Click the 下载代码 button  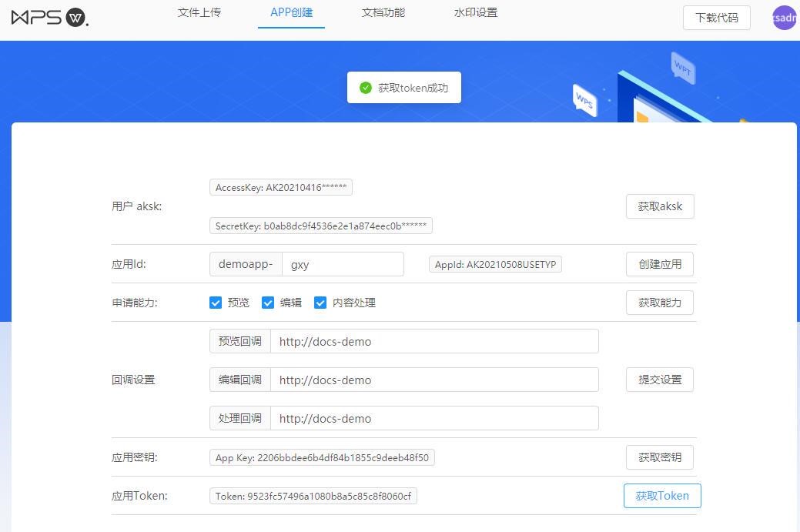716,18
